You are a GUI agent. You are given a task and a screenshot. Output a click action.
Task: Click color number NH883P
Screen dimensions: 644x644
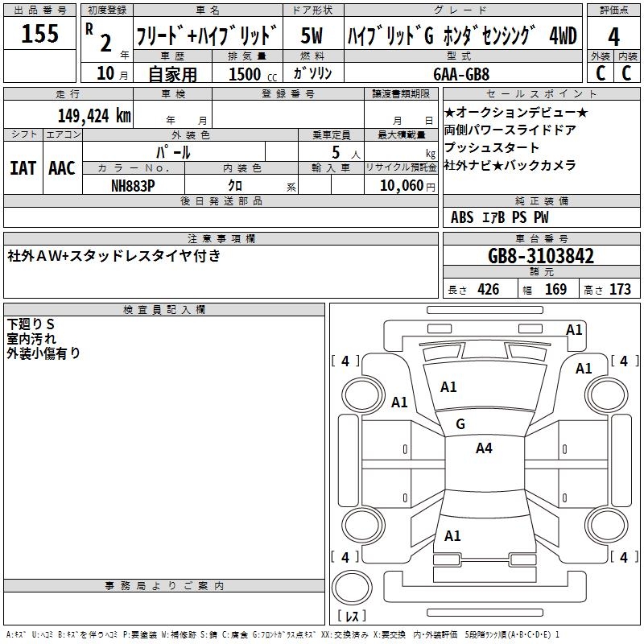133,186
